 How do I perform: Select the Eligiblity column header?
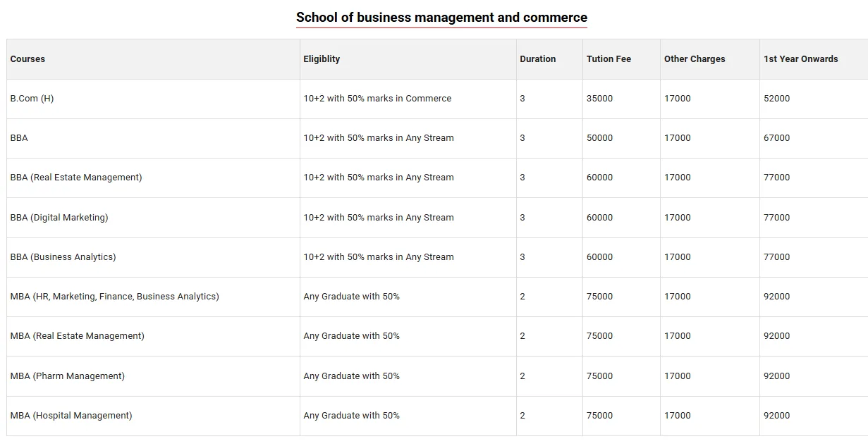tap(322, 59)
